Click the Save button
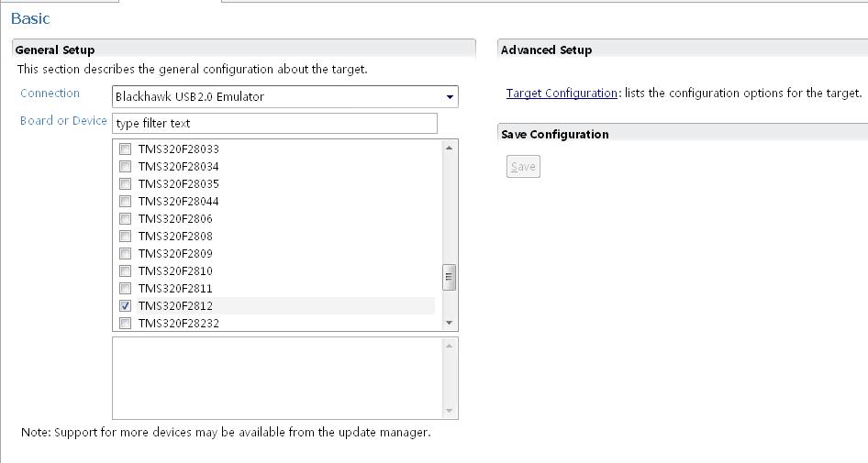Image resolution: width=868 pixels, height=463 pixels. coord(523,167)
